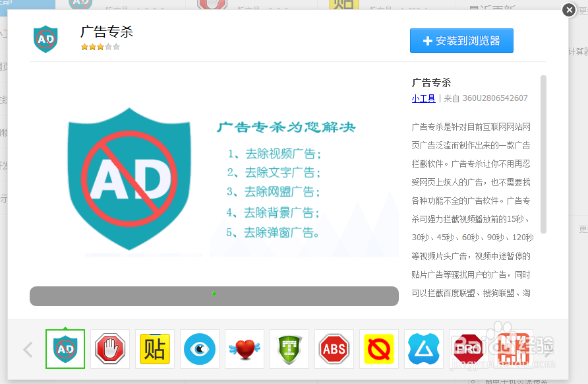Viewport: 588px width, 384px height.
Task: Open the green T shield extension icon
Action: pos(289,348)
